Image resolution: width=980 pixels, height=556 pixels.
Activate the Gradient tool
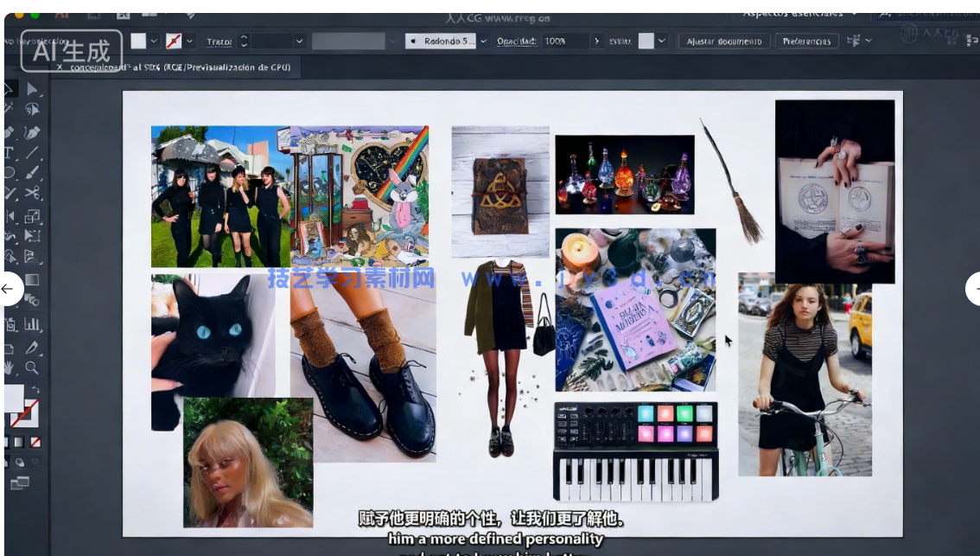click(x=32, y=280)
